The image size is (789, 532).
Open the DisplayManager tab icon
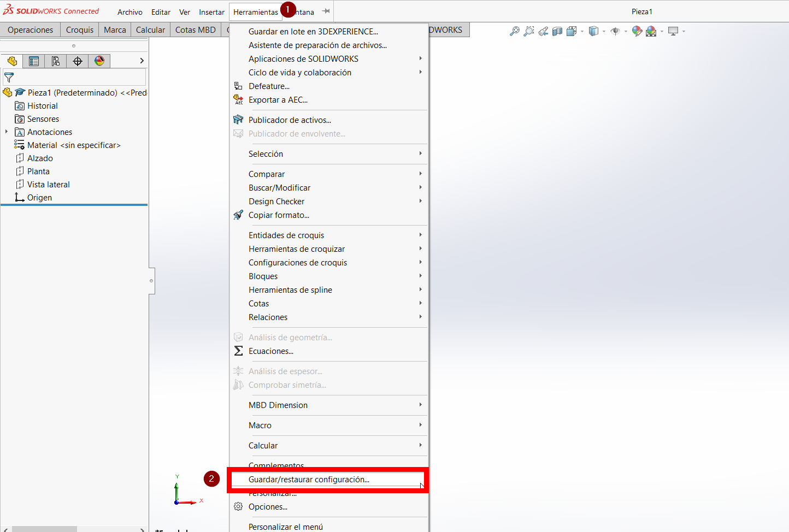point(99,61)
